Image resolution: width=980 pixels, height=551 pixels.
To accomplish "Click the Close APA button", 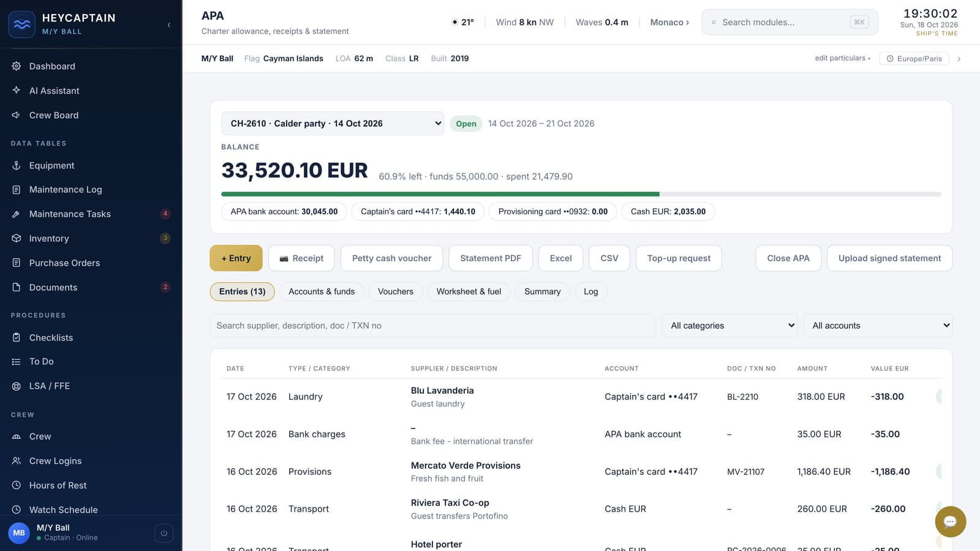I will pyautogui.click(x=788, y=258).
